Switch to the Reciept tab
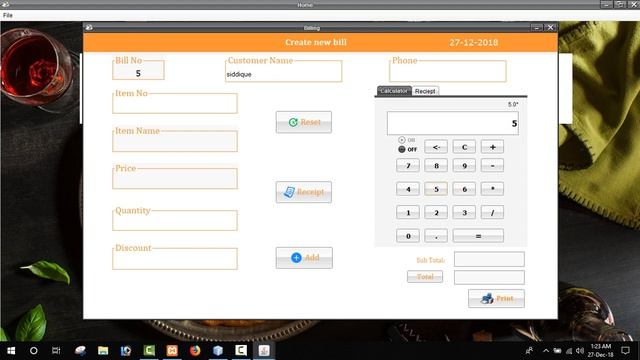 425,91
